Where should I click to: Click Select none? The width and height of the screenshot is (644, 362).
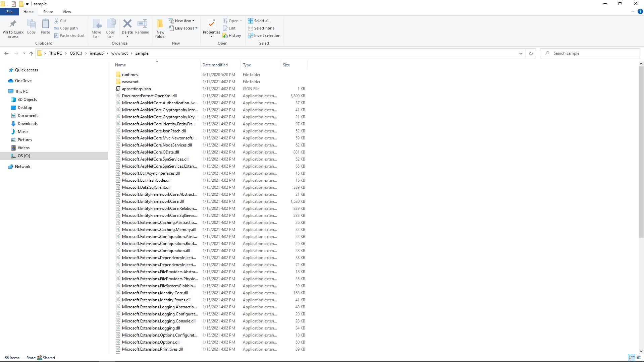(x=261, y=28)
